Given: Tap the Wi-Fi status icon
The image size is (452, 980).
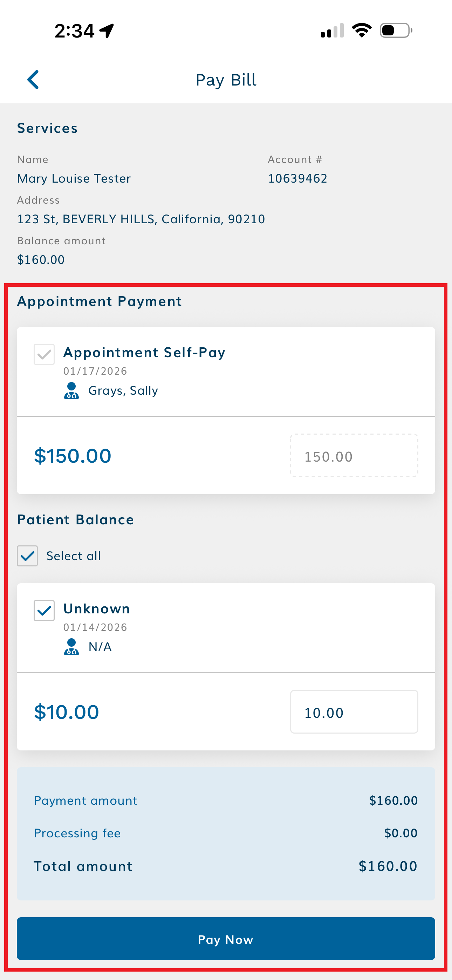Looking at the screenshot, I should [362, 30].
